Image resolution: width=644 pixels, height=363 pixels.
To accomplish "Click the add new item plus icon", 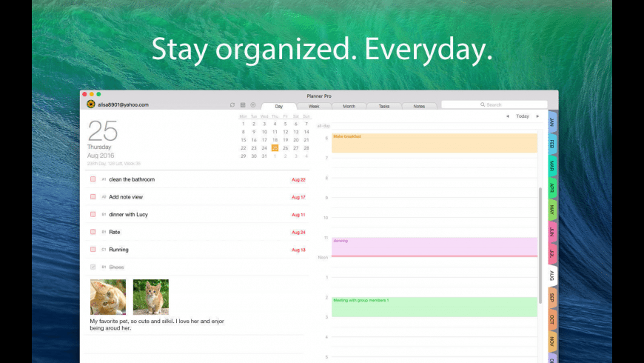I will pos(253,105).
